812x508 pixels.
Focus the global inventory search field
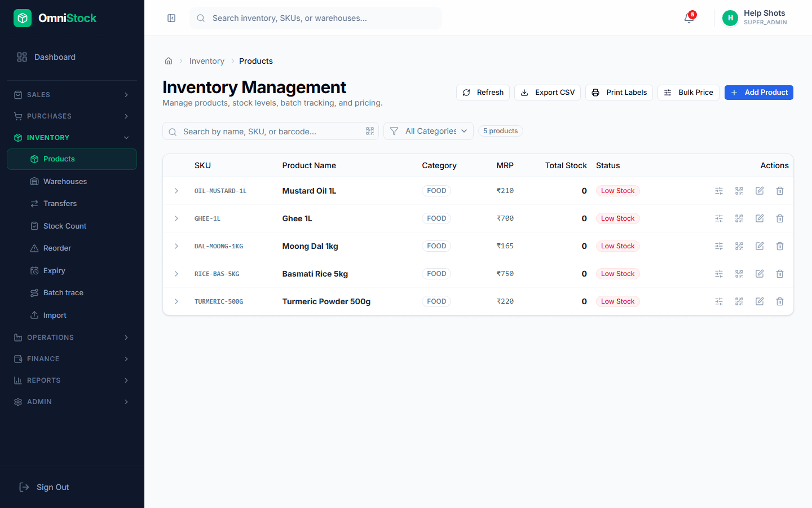coord(316,18)
